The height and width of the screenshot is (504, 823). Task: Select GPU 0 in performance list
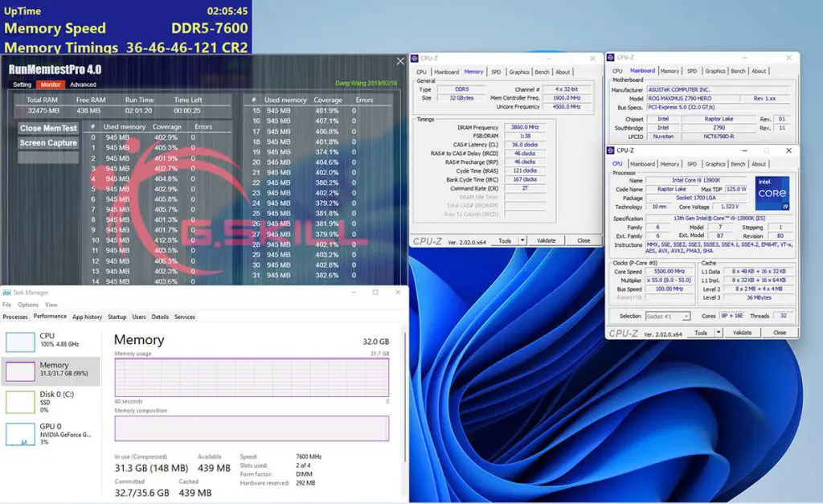51,433
